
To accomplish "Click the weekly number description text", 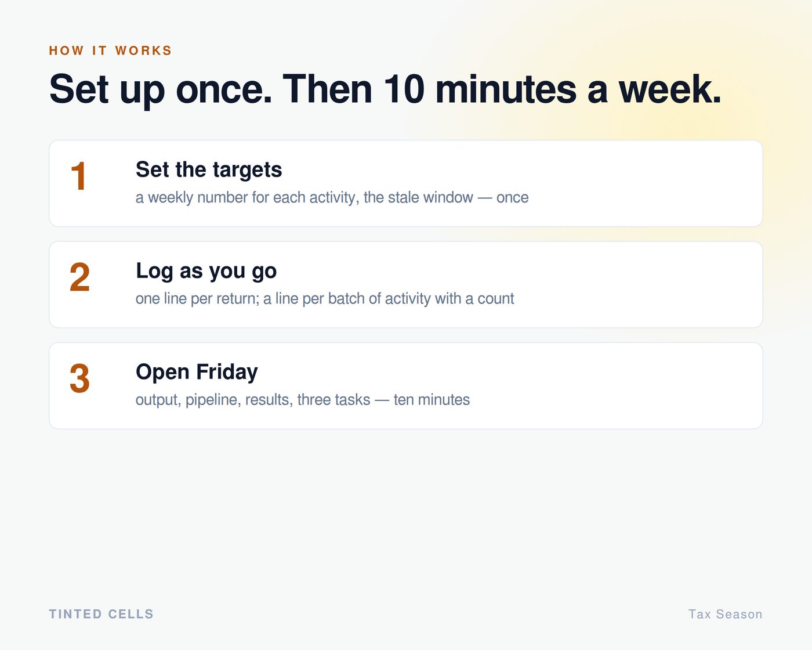I will tap(332, 197).
